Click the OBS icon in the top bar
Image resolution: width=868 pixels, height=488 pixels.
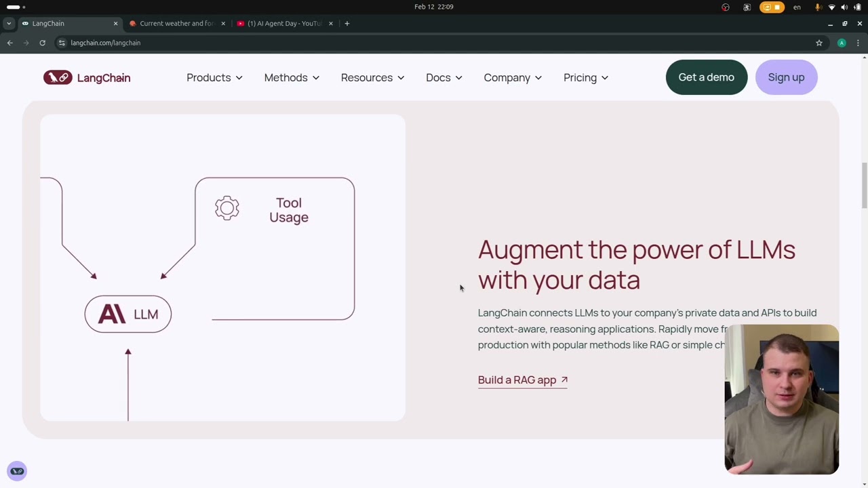pos(726,7)
